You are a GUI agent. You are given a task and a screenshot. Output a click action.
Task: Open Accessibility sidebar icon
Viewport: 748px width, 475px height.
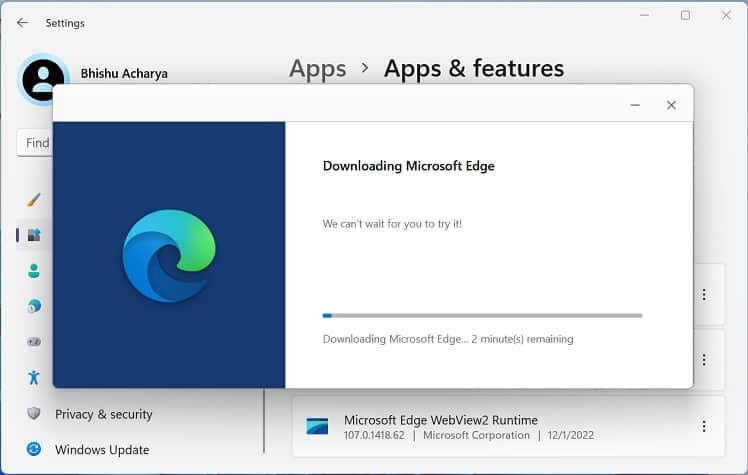[33, 377]
